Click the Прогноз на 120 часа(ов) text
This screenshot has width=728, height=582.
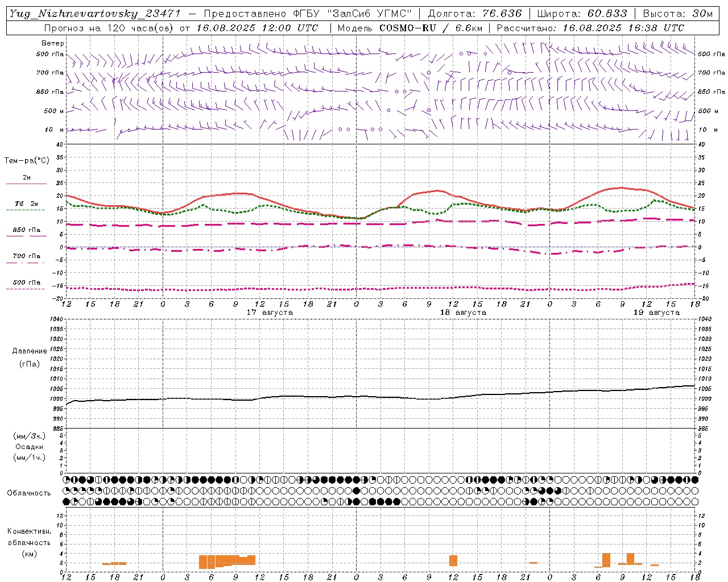pyautogui.click(x=110, y=28)
